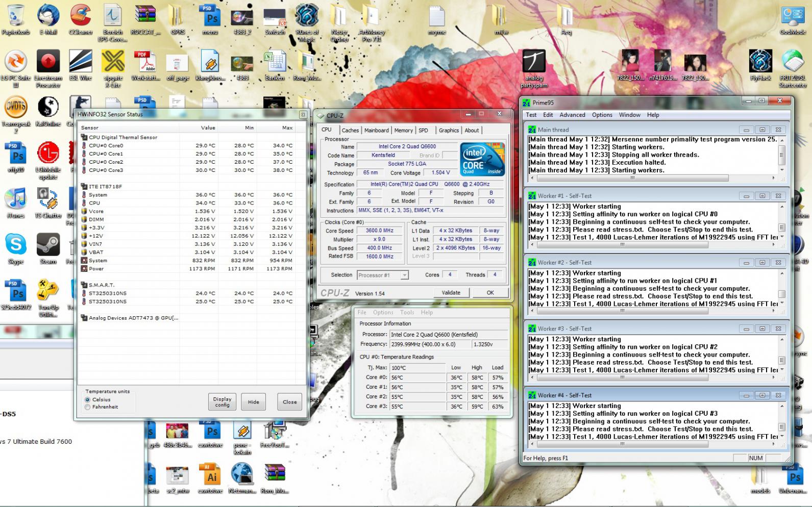
Task: Open the Netzmanager desktop icon
Action: (242, 478)
